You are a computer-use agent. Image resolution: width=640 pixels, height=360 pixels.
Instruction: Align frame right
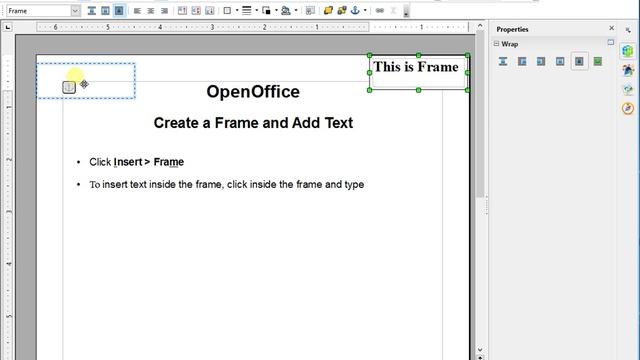pos(164,11)
